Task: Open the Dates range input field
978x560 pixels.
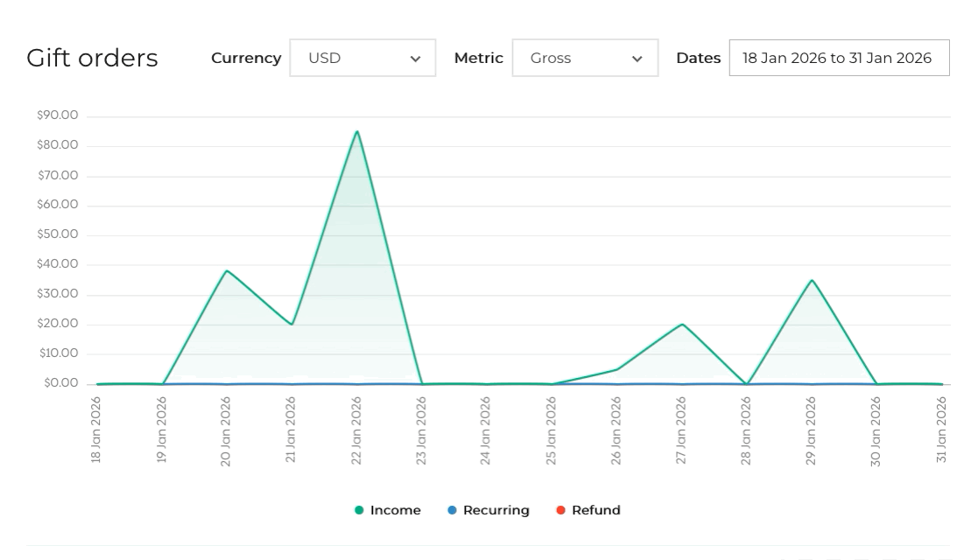Action: click(838, 58)
